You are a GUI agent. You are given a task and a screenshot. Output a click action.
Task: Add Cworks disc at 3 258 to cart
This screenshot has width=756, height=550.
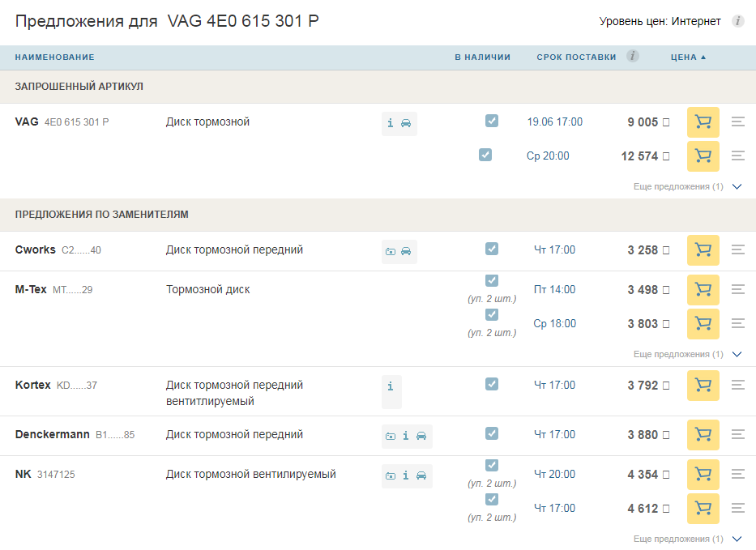pos(703,250)
